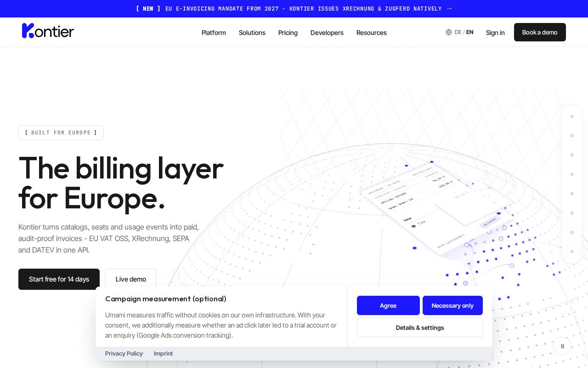Select the EN language option
The width and height of the screenshot is (588, 368).
tap(469, 32)
